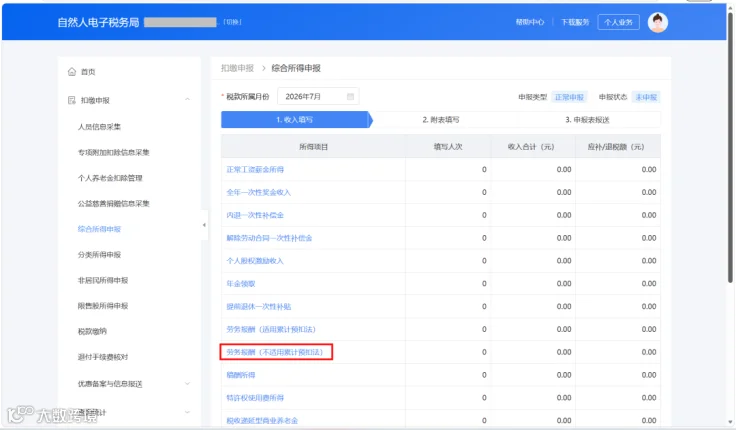The height and width of the screenshot is (430, 736).
Task: Click the 扣缴申报 form icon in sidebar
Action: (72, 100)
